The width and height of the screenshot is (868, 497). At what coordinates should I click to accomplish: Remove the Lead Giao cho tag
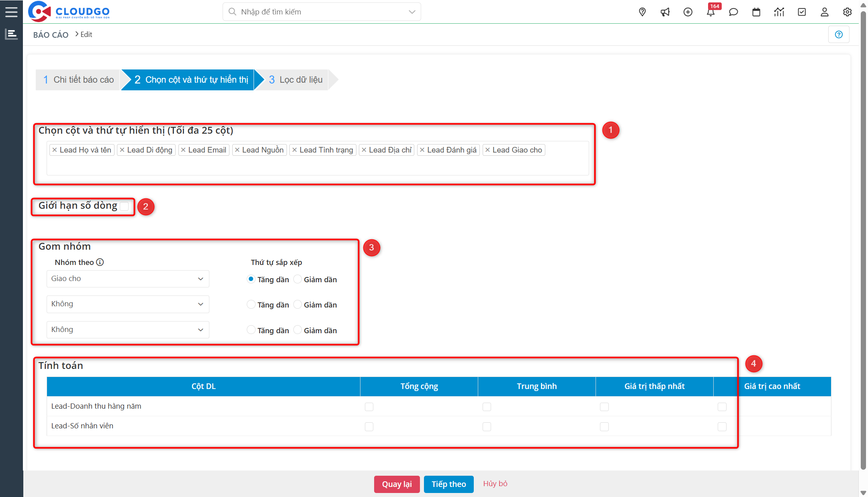point(487,150)
